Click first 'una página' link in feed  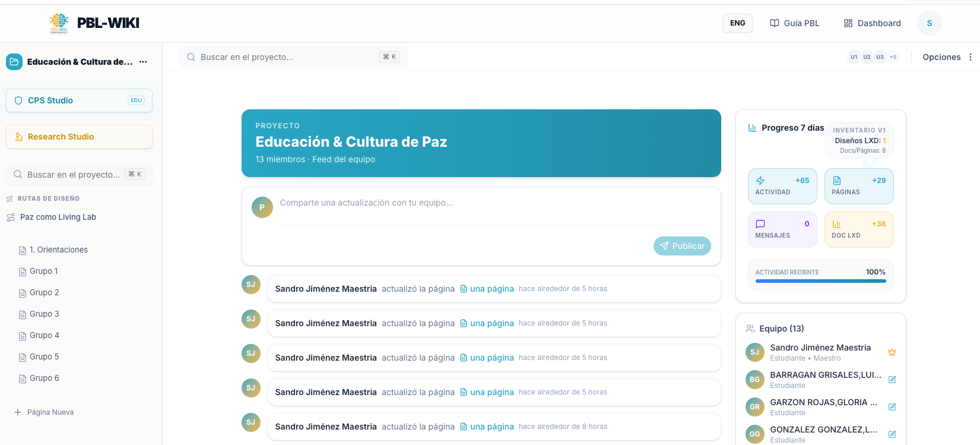click(x=491, y=289)
